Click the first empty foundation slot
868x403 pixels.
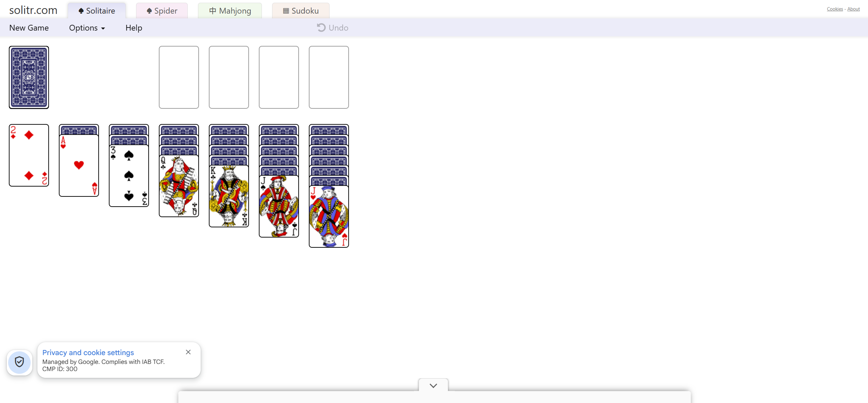[x=179, y=77]
